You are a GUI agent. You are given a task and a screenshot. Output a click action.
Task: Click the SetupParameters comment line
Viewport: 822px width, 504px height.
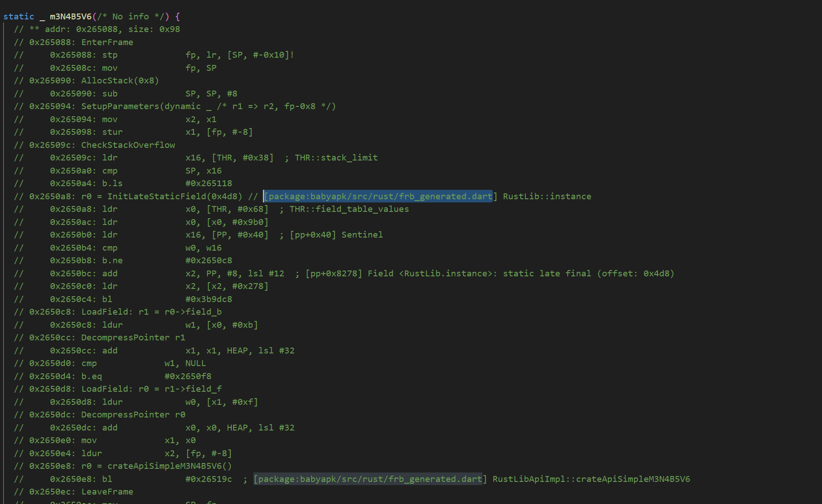point(175,106)
